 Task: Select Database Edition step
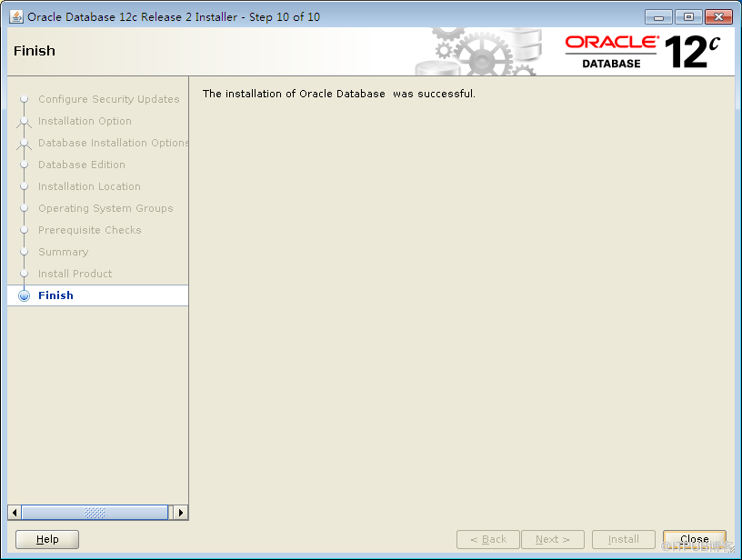(82, 165)
